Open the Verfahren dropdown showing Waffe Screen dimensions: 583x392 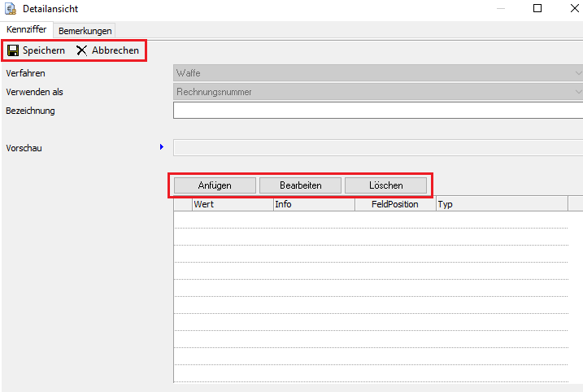[378, 73]
